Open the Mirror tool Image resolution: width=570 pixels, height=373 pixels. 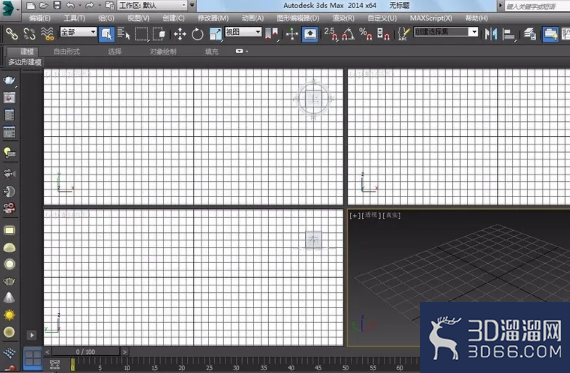pos(491,35)
